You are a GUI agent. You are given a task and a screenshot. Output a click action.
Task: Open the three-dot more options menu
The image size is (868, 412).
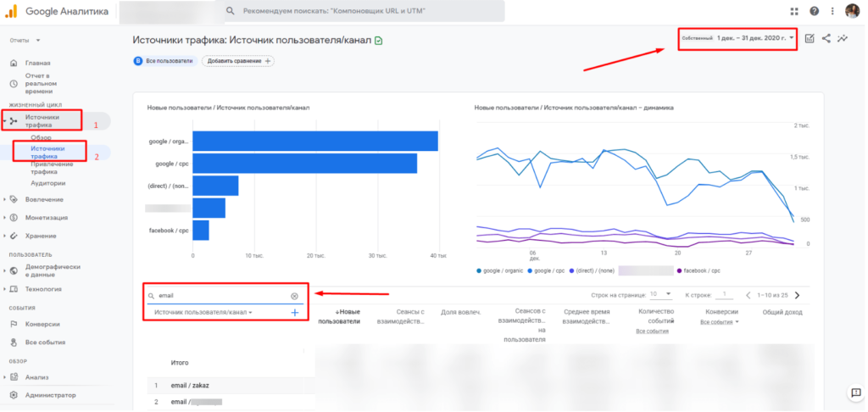(x=832, y=11)
